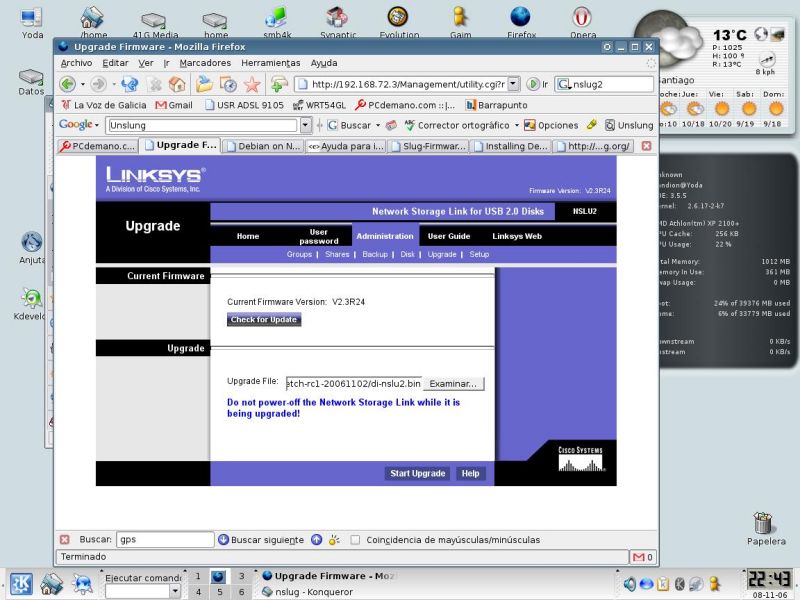Click the Buscar find text field
Image resolution: width=800 pixels, height=600 pixels.
point(165,539)
